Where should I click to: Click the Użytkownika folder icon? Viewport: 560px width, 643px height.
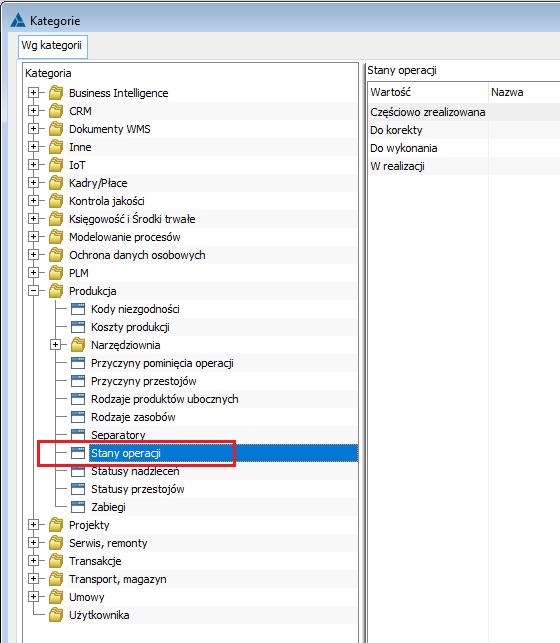click(56, 615)
